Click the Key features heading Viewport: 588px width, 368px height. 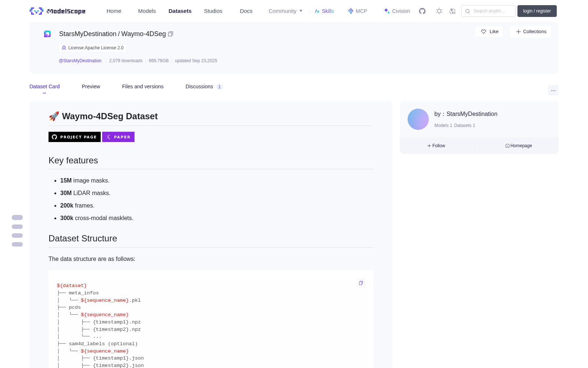73,160
